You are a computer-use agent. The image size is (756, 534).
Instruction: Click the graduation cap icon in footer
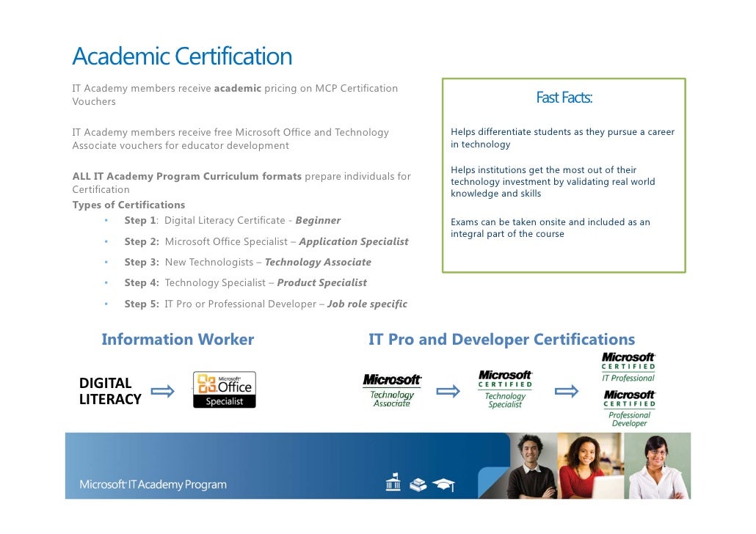[443, 484]
